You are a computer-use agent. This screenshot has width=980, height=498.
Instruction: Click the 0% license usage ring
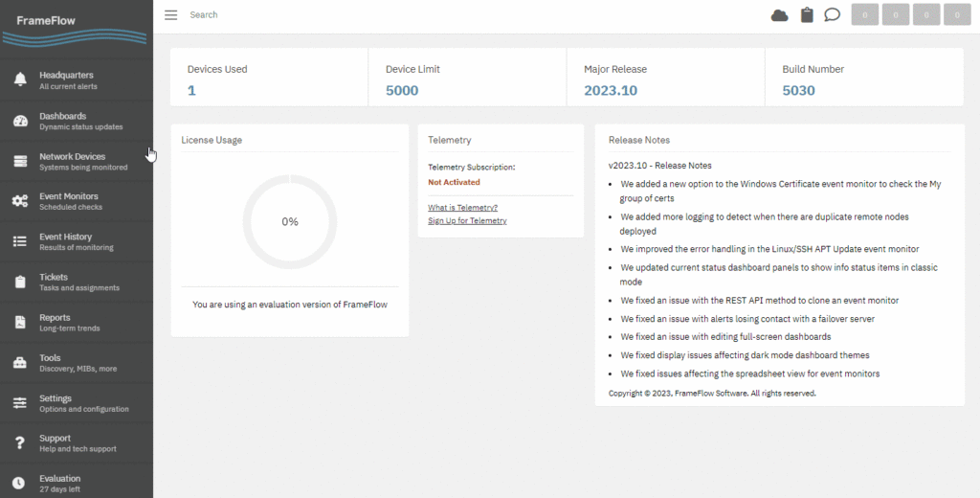290,221
